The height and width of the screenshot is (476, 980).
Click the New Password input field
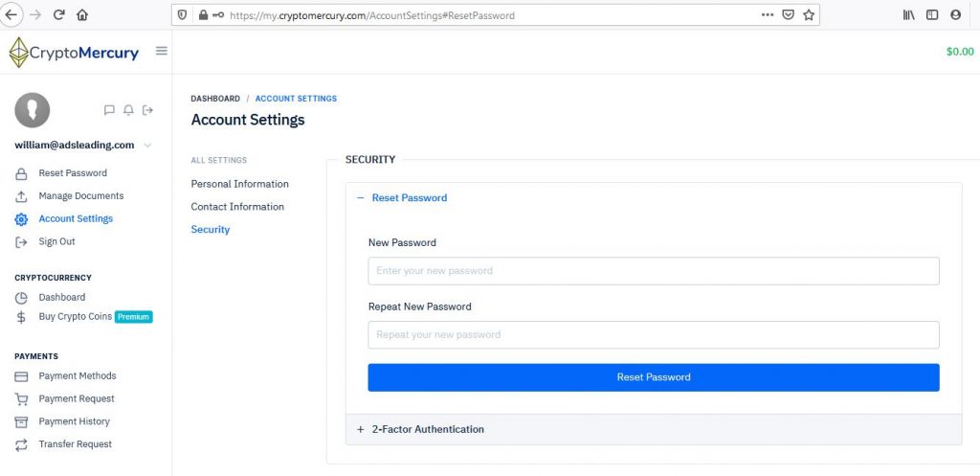(653, 271)
